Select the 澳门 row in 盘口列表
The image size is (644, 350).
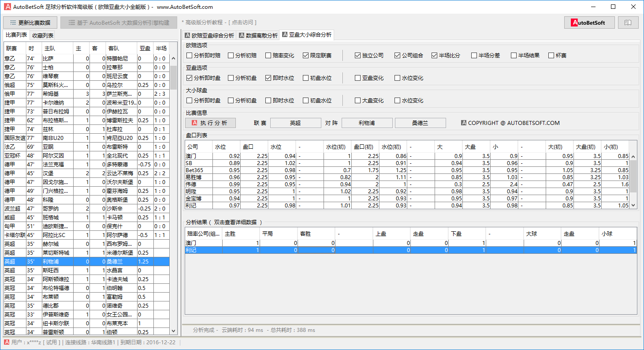(407, 156)
